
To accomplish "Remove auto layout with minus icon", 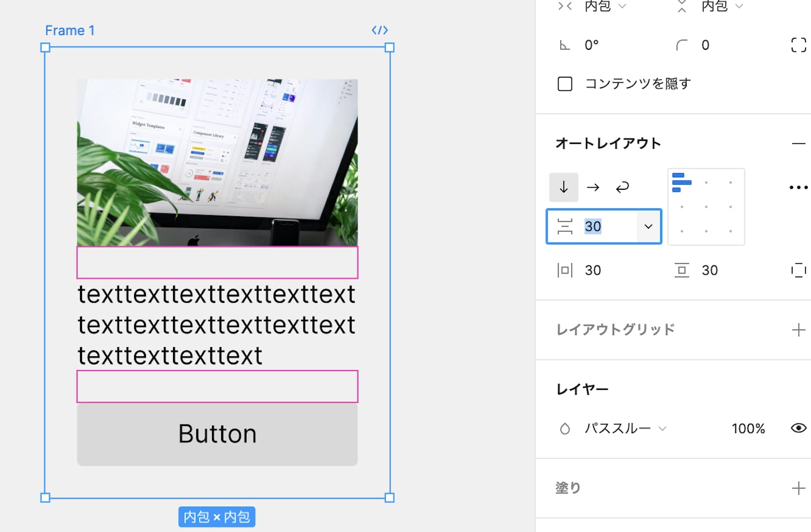I will 798,144.
